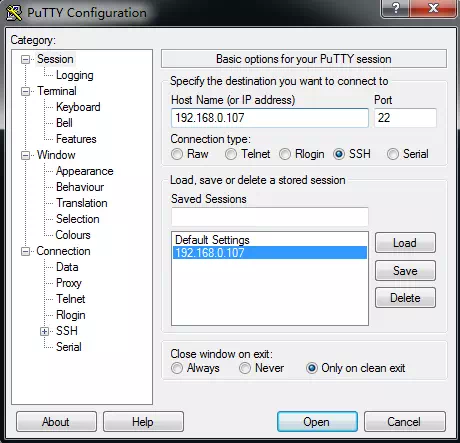Screen dimensions: 460x443
Task: Select Default Settings in session list
Action: pyautogui.click(x=270, y=240)
